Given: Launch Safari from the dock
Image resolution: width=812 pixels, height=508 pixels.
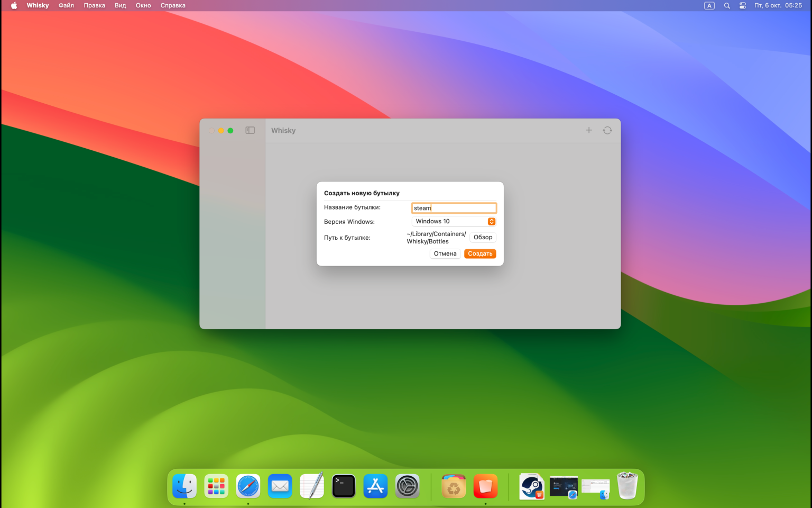Looking at the screenshot, I should 248,486.
